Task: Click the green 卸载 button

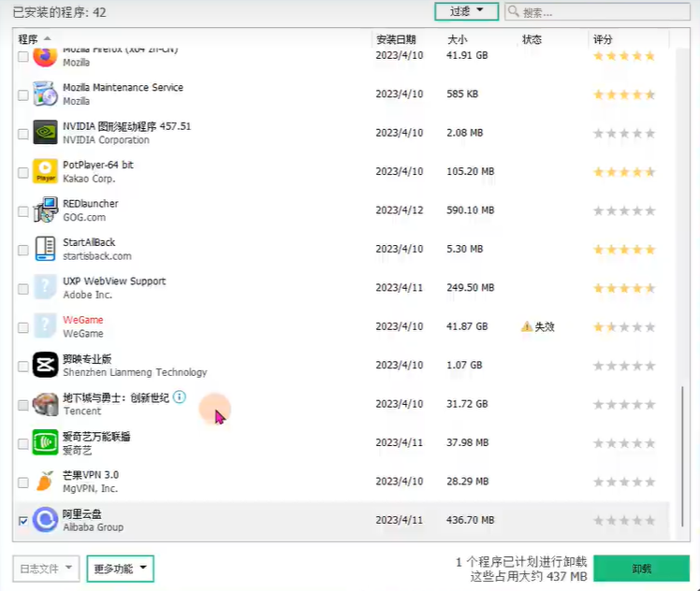Action: [x=642, y=569]
